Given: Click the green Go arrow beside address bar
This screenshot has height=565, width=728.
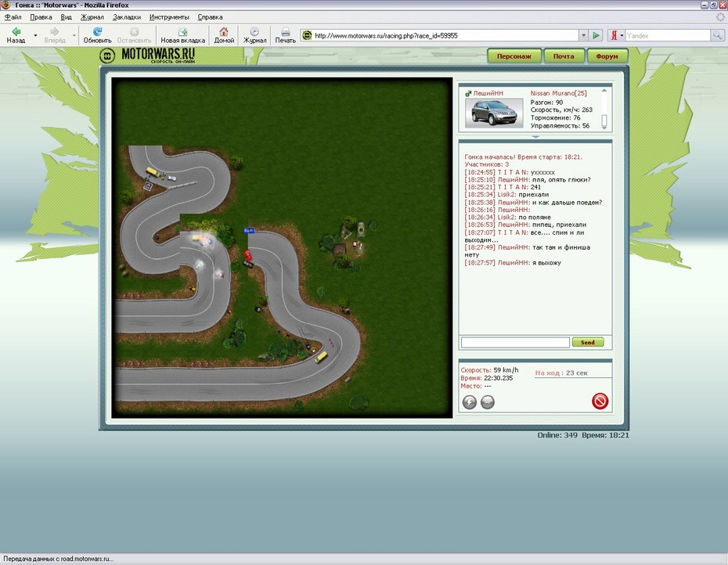Looking at the screenshot, I should pos(596,35).
